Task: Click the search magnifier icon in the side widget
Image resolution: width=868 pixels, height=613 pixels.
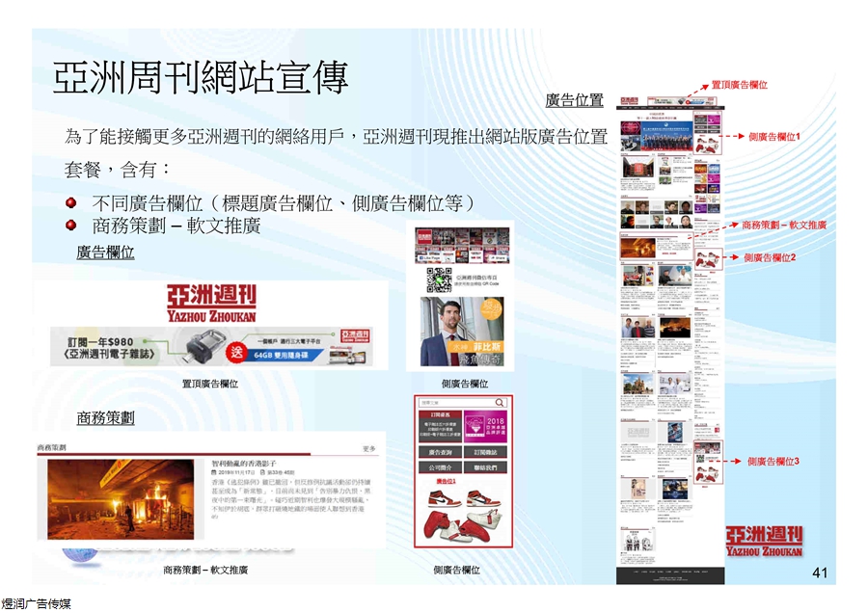Action: (500, 403)
